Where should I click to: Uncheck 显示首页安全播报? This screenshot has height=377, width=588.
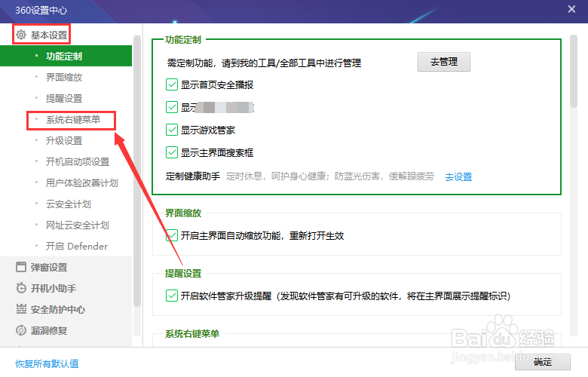tap(172, 84)
